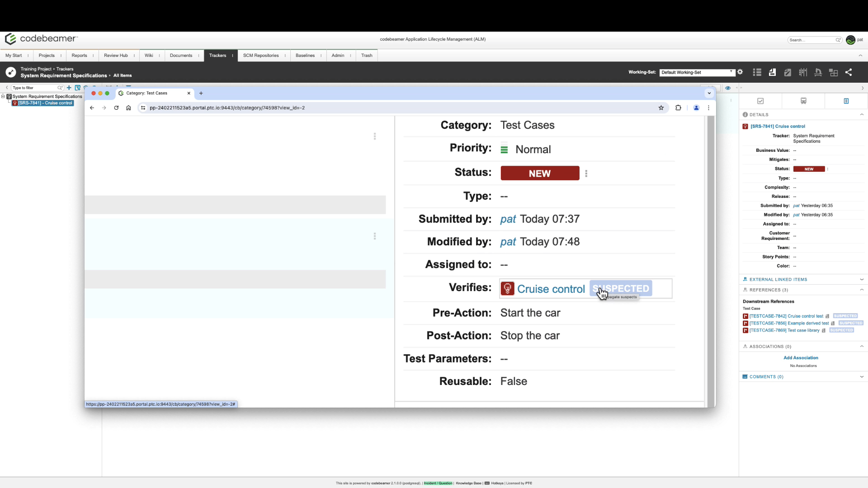Open the document view icon in dark toolbar

[772, 72]
